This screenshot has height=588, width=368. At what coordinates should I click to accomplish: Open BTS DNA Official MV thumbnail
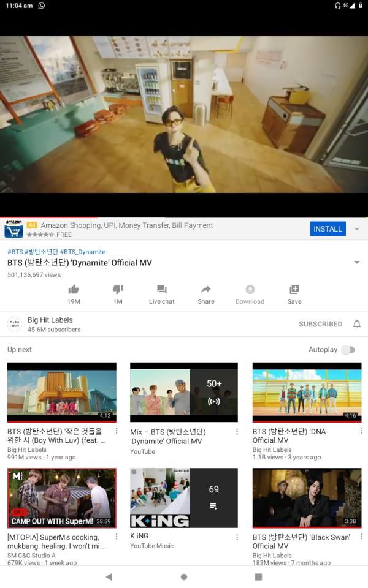point(307,392)
